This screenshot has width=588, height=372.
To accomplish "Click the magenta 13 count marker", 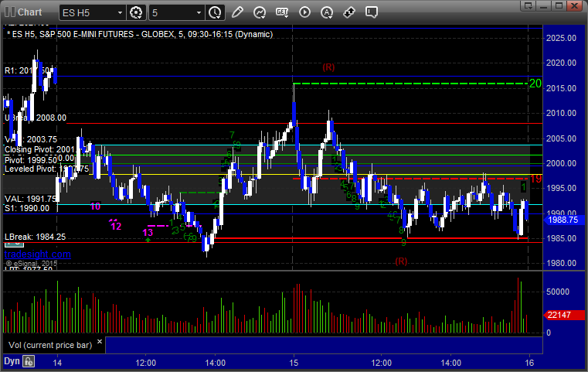I will coord(148,233).
